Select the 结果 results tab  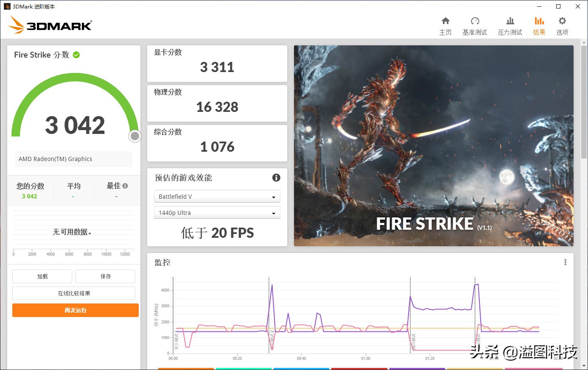pyautogui.click(x=539, y=26)
